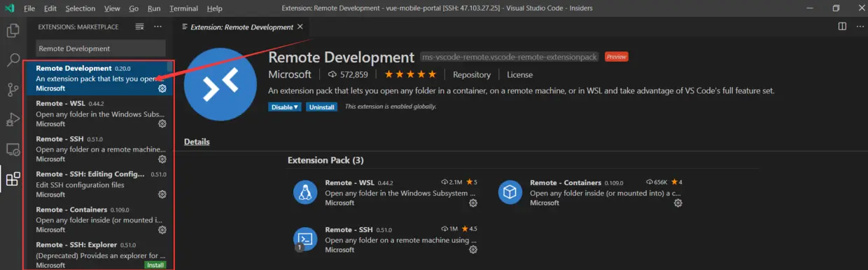868x270 pixels.
Task: Open the Remote Explorer view
Action: [13, 149]
